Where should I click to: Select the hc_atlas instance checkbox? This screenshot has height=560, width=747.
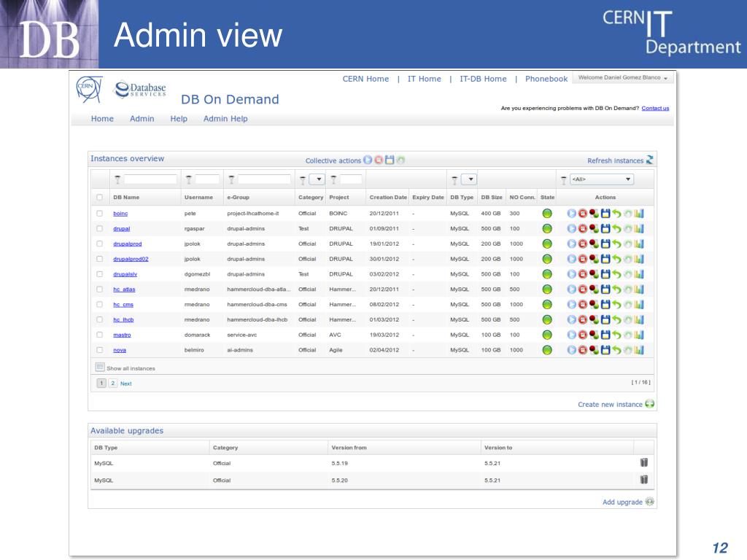pyautogui.click(x=99, y=289)
